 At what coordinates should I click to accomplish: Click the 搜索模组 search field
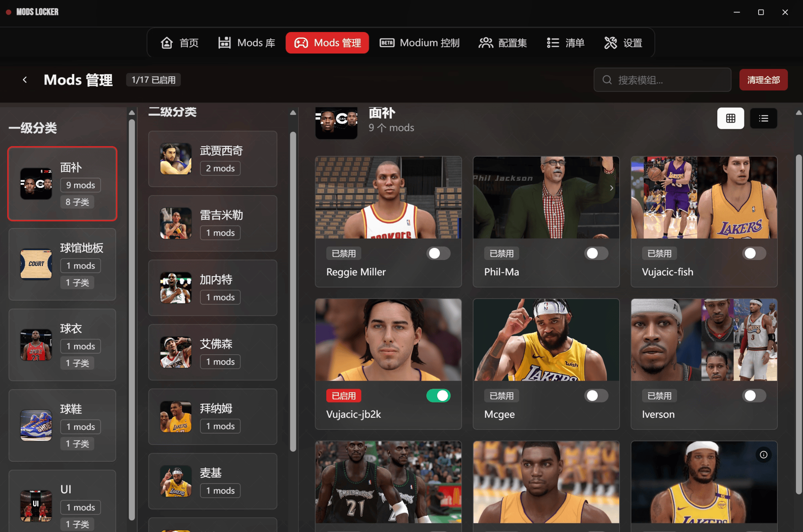click(662, 80)
